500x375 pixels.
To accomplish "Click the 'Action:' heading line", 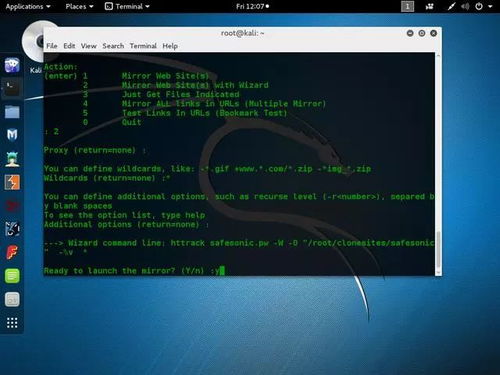I will coord(61,67).
